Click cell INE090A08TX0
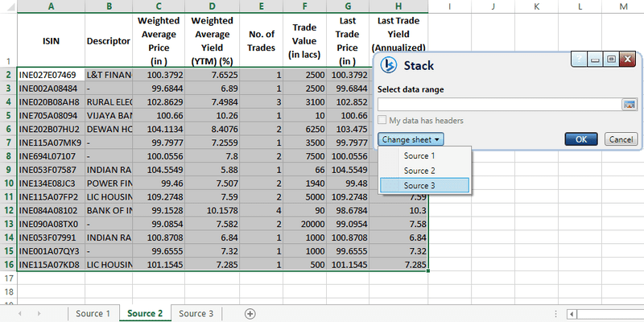644x322 pixels. [x=51, y=224]
